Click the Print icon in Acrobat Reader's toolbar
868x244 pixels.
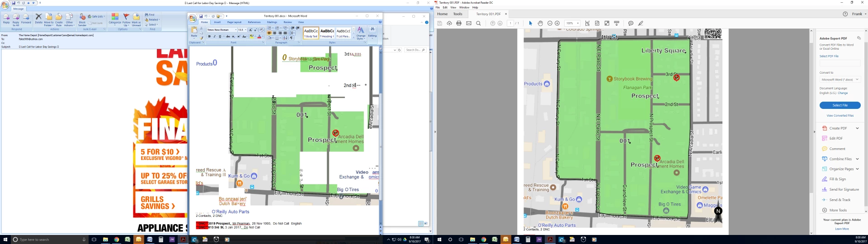(x=459, y=23)
